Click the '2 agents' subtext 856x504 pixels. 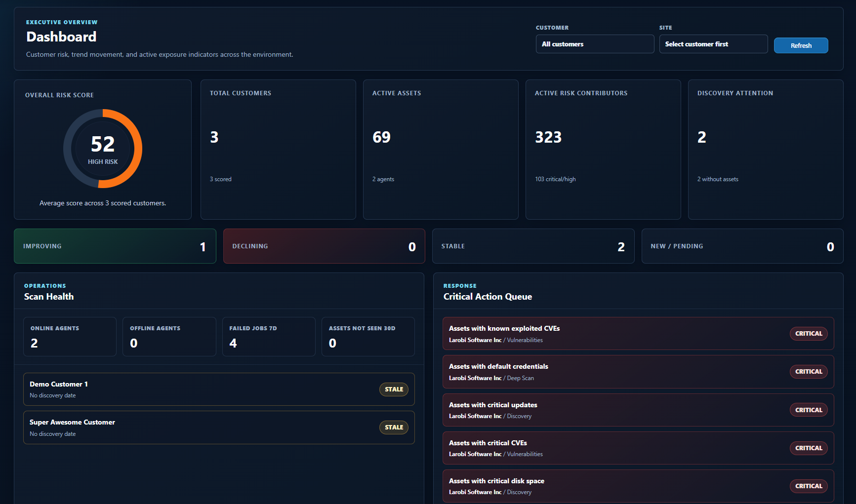pyautogui.click(x=383, y=179)
